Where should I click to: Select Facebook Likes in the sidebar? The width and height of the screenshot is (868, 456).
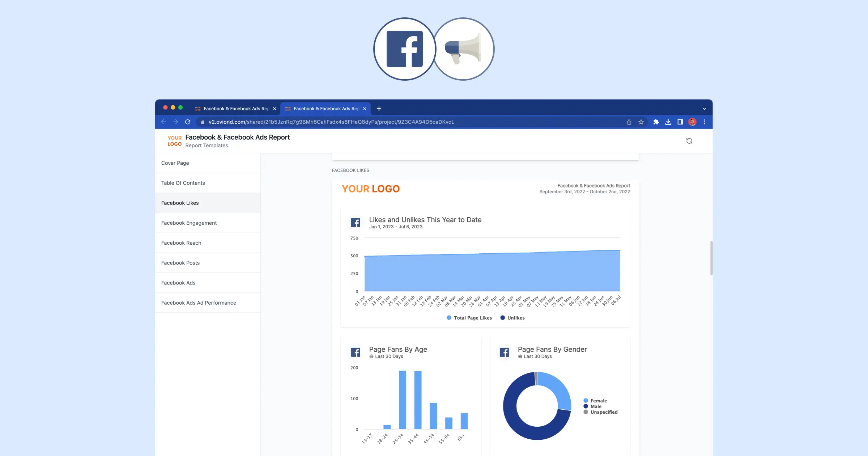click(208, 203)
